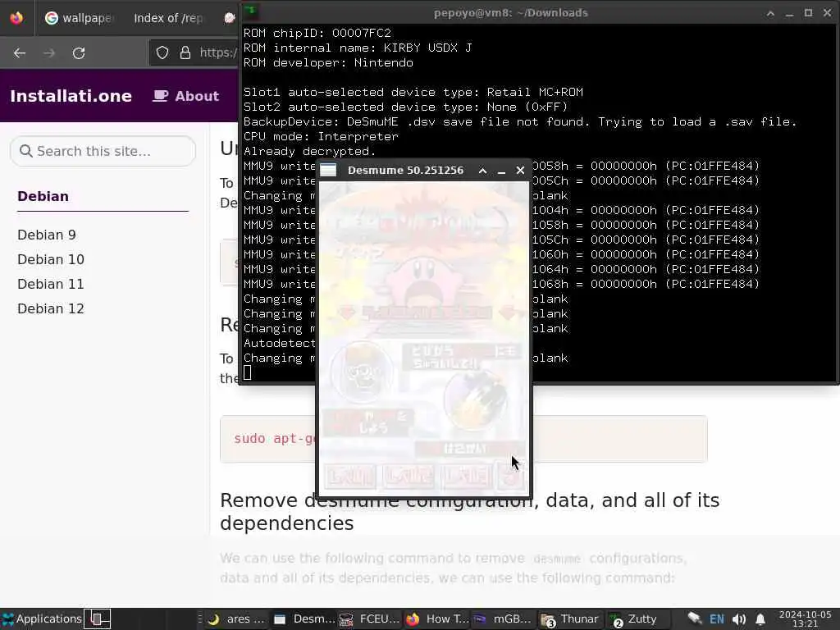Viewport: 840px width, 630px height.
Task: Click the network status tray icon
Action: coord(694,619)
